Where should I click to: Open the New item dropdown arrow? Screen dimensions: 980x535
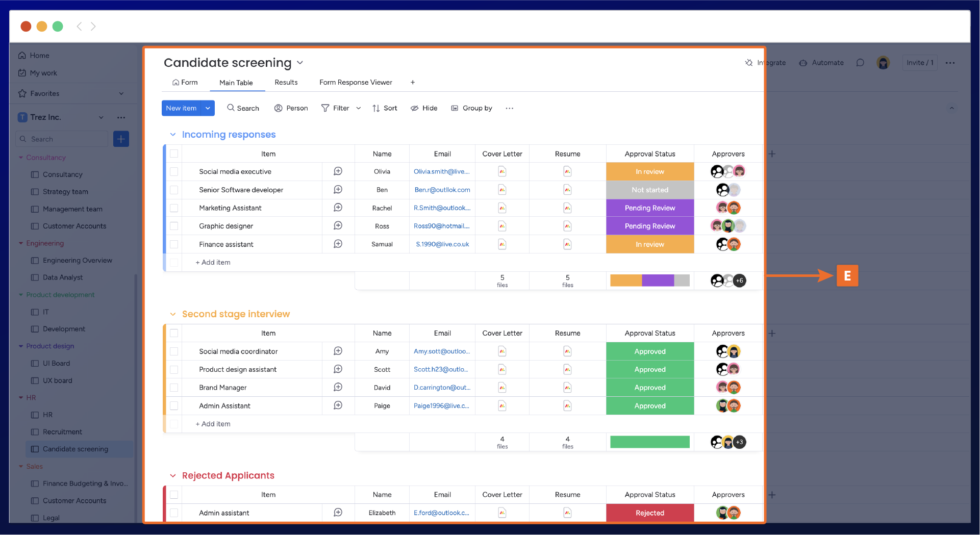(x=208, y=108)
